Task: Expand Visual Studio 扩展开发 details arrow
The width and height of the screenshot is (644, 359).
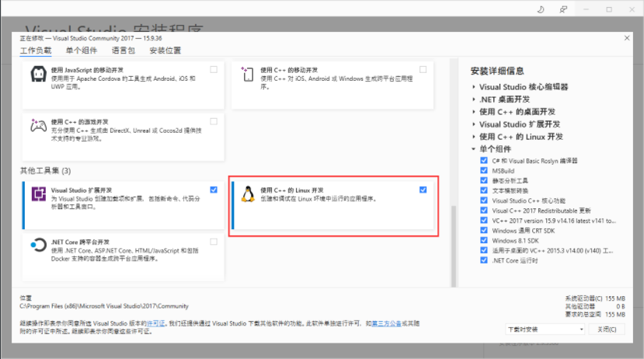Action: [x=474, y=124]
